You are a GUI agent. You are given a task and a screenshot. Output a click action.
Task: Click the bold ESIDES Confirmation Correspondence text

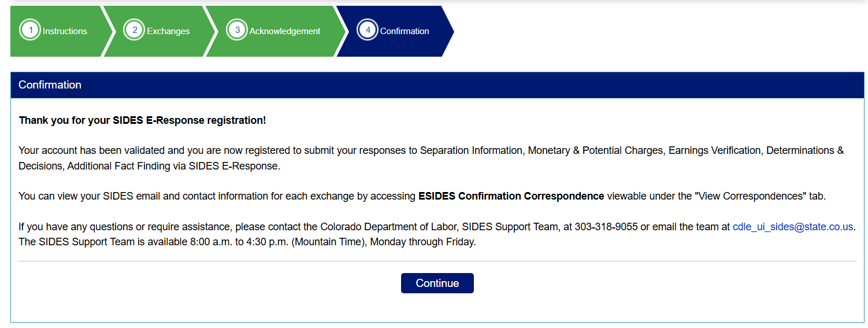tap(511, 196)
